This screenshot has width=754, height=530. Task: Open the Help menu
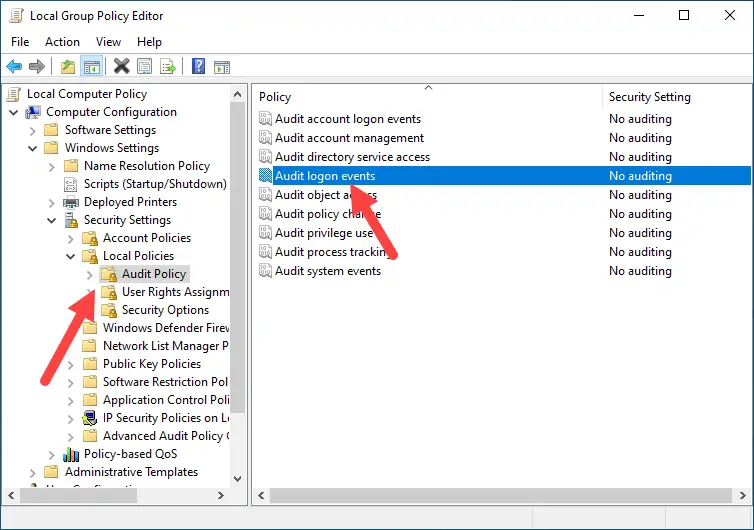coord(149,42)
